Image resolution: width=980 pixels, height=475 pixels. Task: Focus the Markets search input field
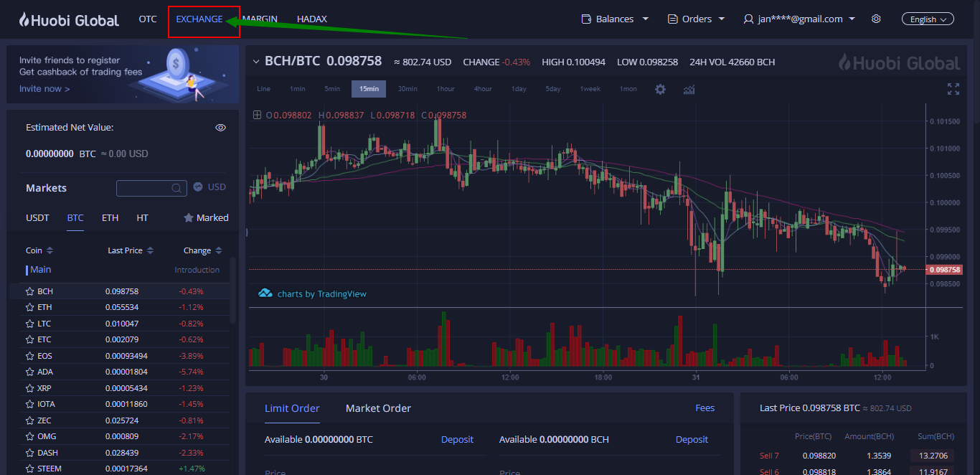pos(151,188)
